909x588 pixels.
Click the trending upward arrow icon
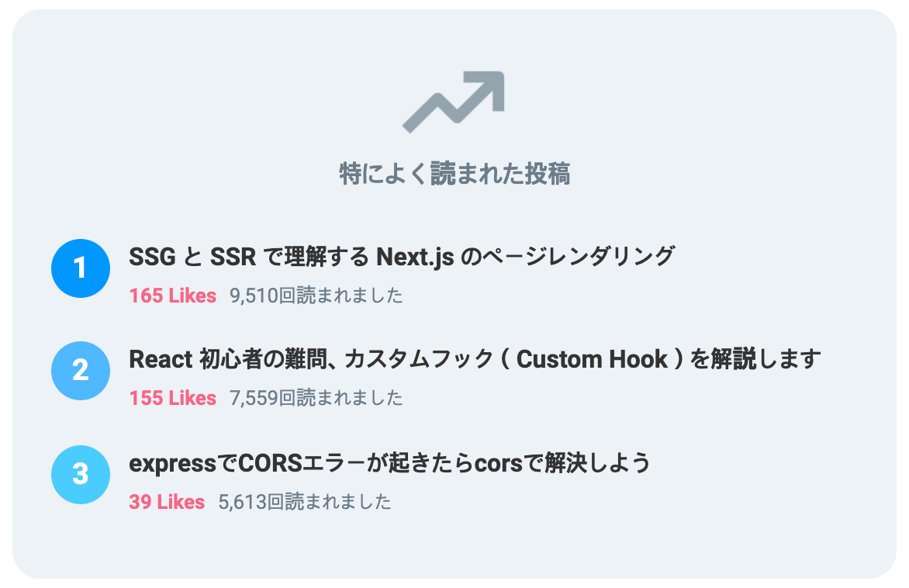point(454,102)
